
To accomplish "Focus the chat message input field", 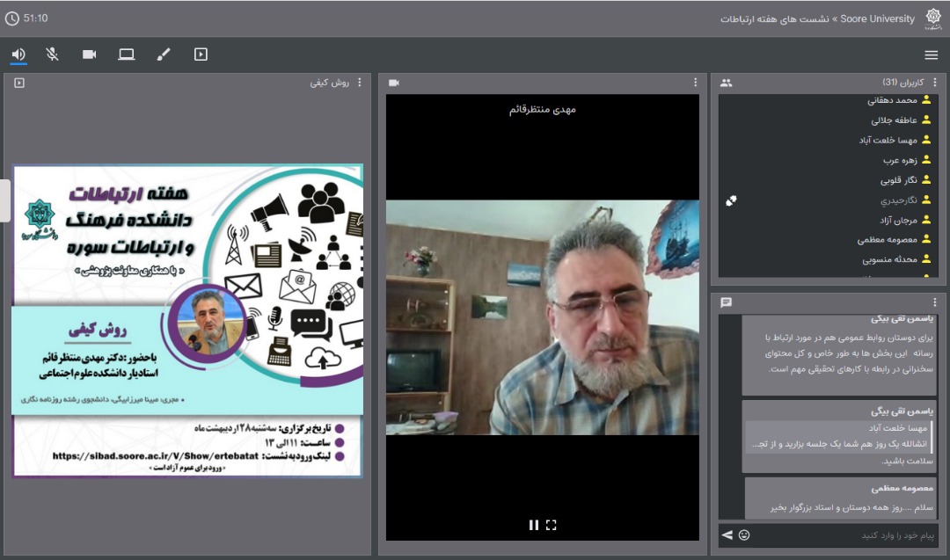I will coord(845,535).
